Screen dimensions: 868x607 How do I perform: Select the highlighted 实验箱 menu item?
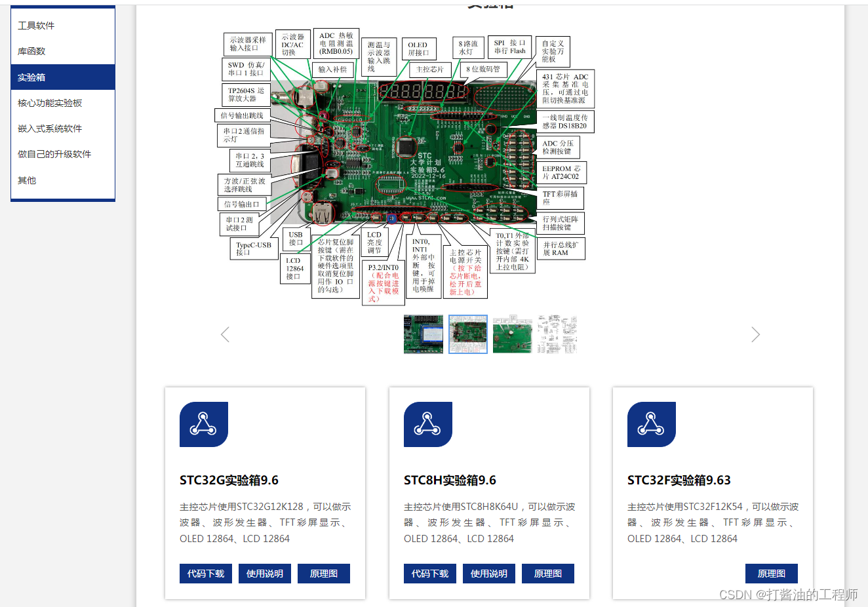coord(63,77)
